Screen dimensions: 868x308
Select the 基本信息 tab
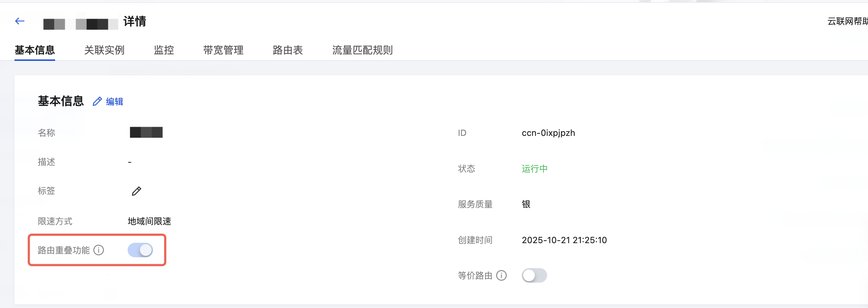click(x=35, y=50)
